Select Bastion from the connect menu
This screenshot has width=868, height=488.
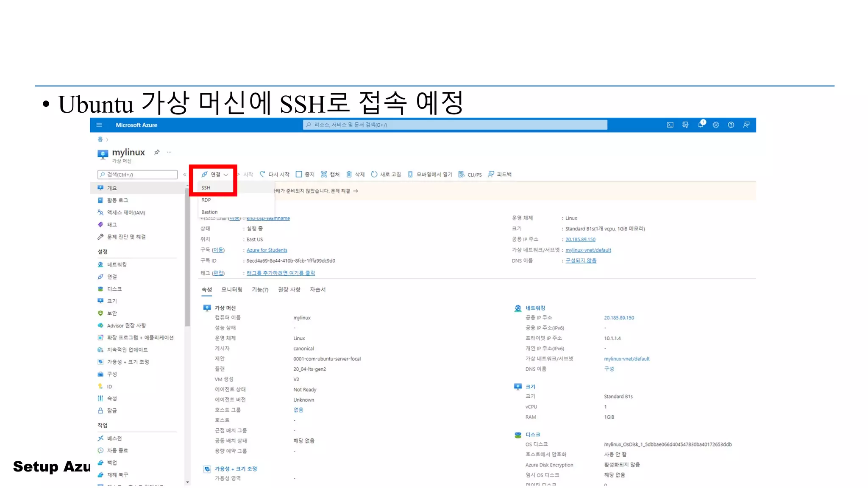[x=209, y=212]
